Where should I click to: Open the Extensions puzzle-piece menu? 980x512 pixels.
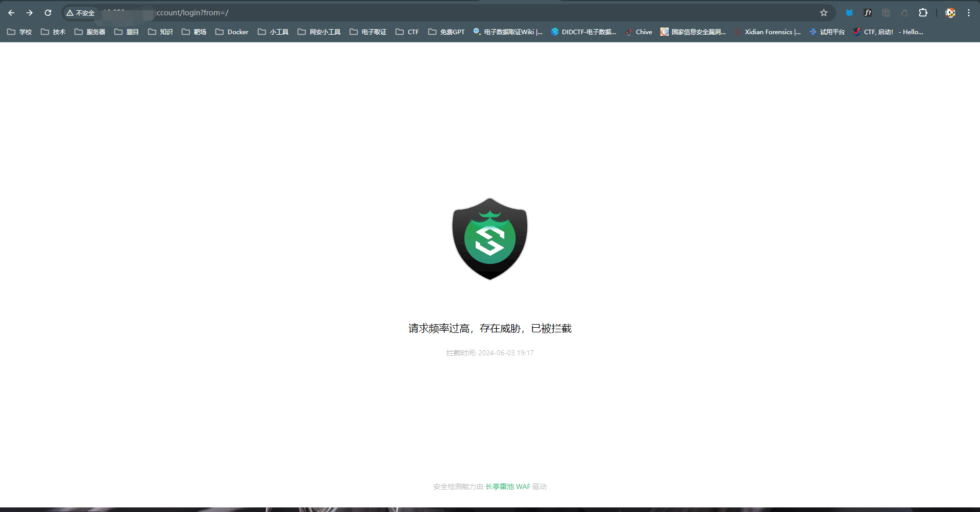pos(923,13)
